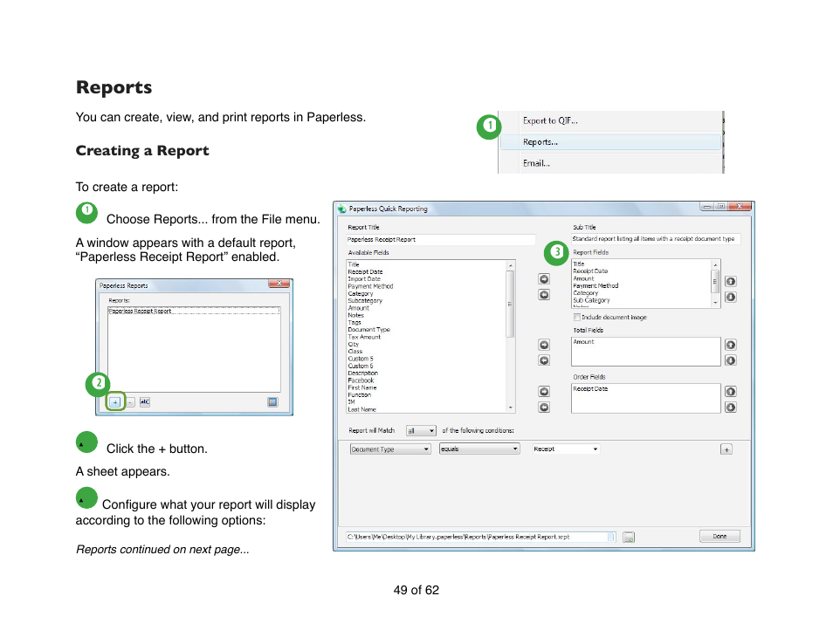The width and height of the screenshot is (833, 644).
Task: Select 'Document Type' in Available Fields list
Action: 368,330
